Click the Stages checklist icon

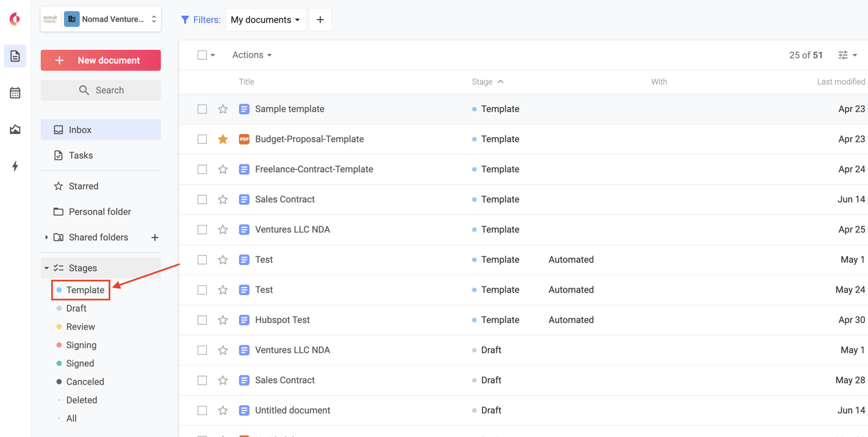coord(59,268)
